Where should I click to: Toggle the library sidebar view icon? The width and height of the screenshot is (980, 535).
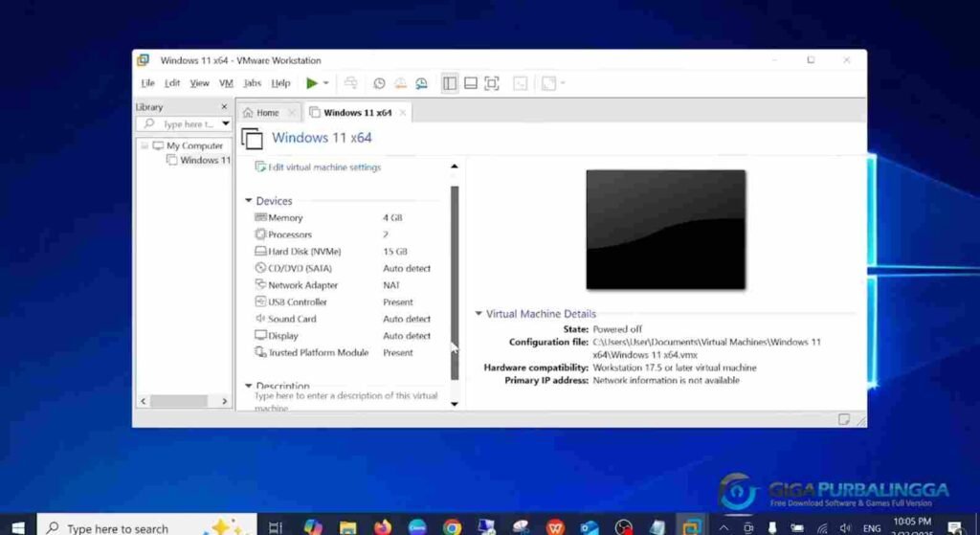pyautogui.click(x=450, y=83)
